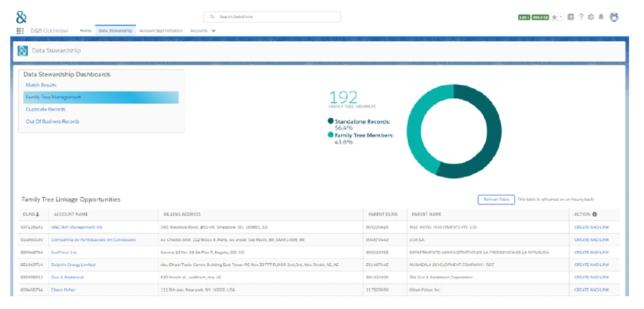Click the Singapore Havelock Road billing address
The height and width of the screenshot is (309, 644).
(x=214, y=227)
